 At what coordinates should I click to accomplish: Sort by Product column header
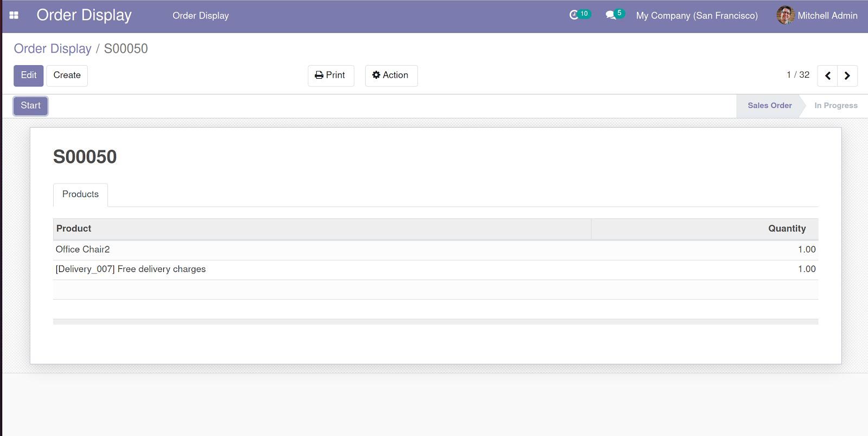322,229
